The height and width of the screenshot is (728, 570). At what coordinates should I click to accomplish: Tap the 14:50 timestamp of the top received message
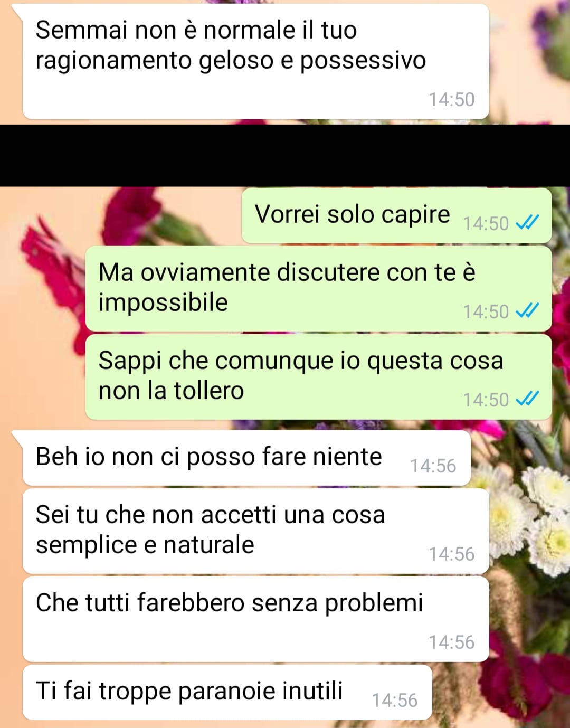452,99
